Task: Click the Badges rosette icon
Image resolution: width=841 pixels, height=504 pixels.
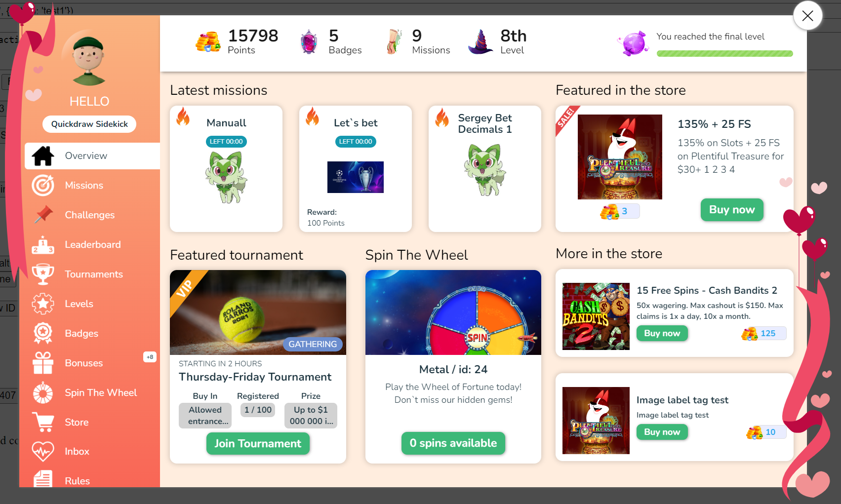Action: click(x=43, y=333)
